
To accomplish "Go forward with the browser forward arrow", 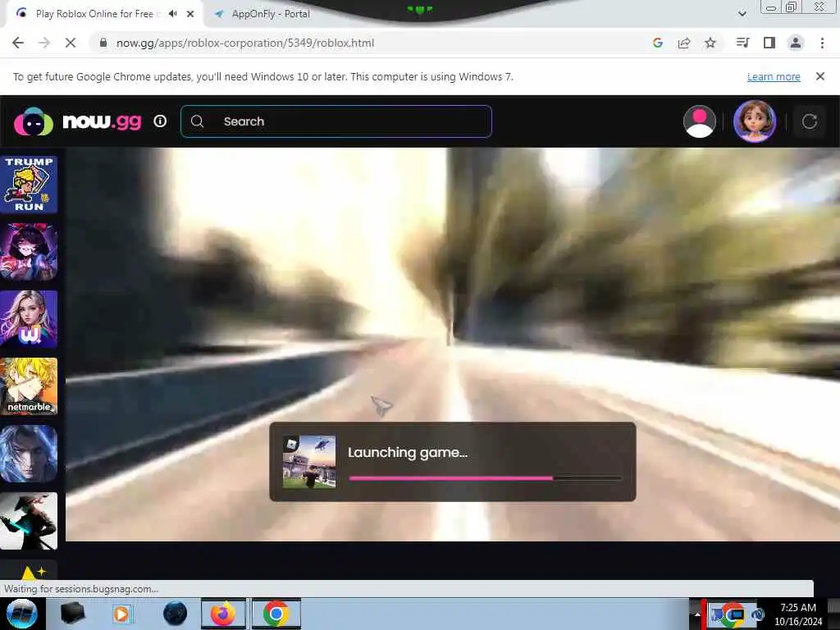I will [x=44, y=43].
